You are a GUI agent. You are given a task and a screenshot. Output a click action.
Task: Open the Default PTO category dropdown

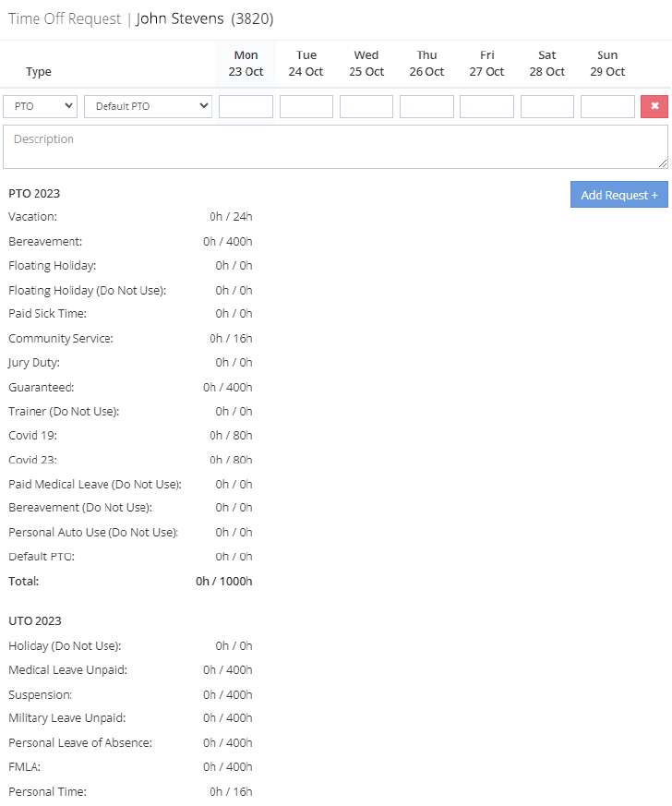147,106
